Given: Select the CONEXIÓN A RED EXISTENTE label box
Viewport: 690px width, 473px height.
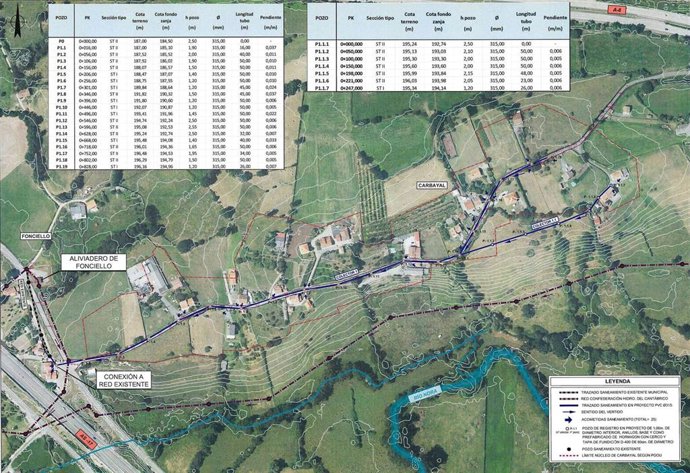Looking at the screenshot, I should point(121,380).
